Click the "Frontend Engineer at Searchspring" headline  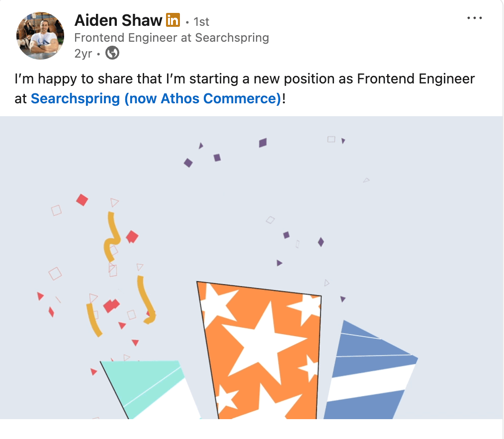coord(171,38)
